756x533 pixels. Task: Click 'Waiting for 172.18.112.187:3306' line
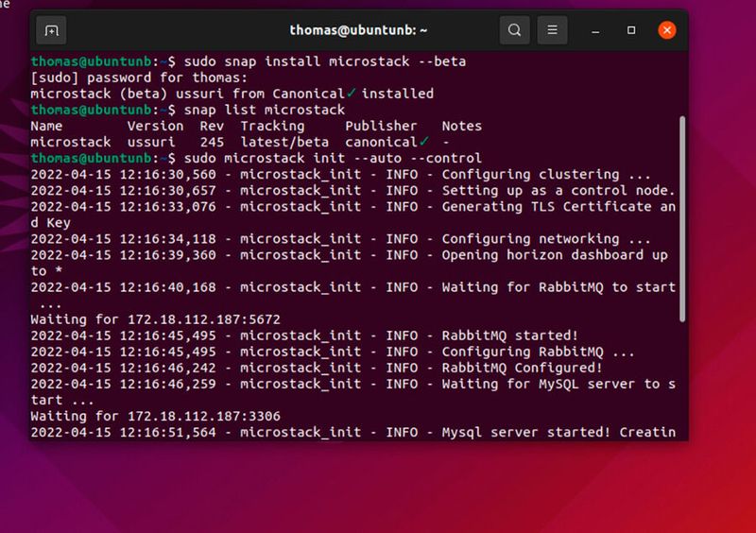tap(155, 416)
